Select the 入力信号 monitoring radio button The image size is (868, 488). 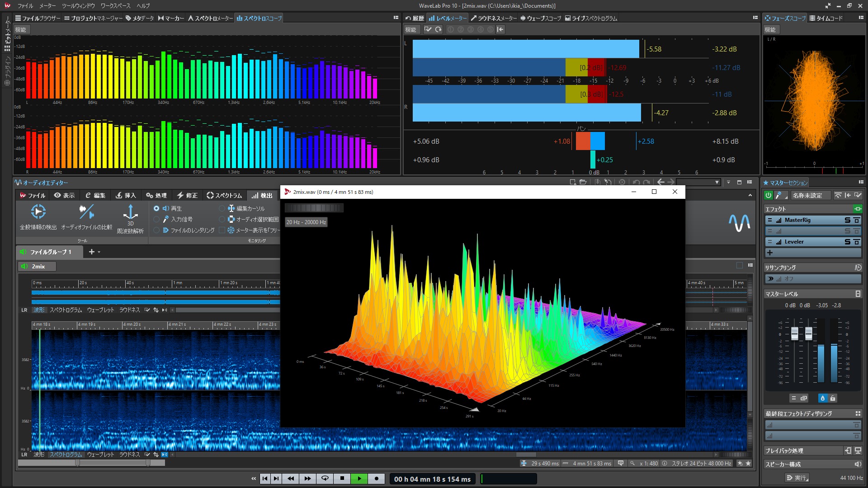[x=156, y=219]
